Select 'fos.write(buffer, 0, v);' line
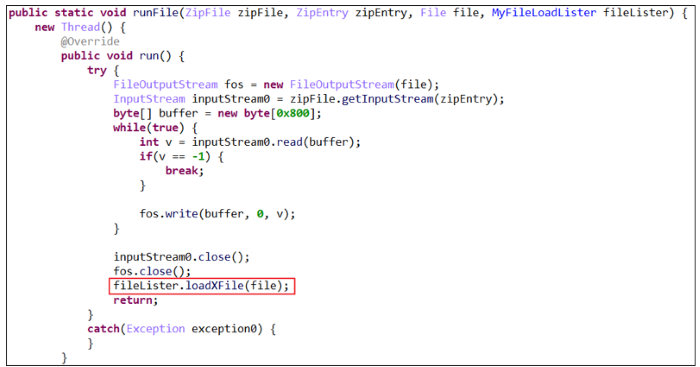Image resolution: width=700 pixels, height=367 pixels. 217,214
